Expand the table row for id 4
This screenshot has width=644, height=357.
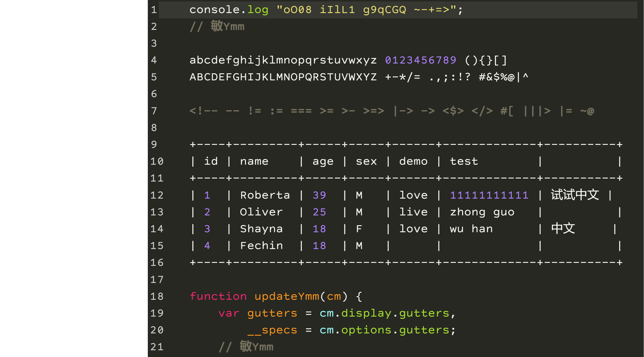point(207,245)
